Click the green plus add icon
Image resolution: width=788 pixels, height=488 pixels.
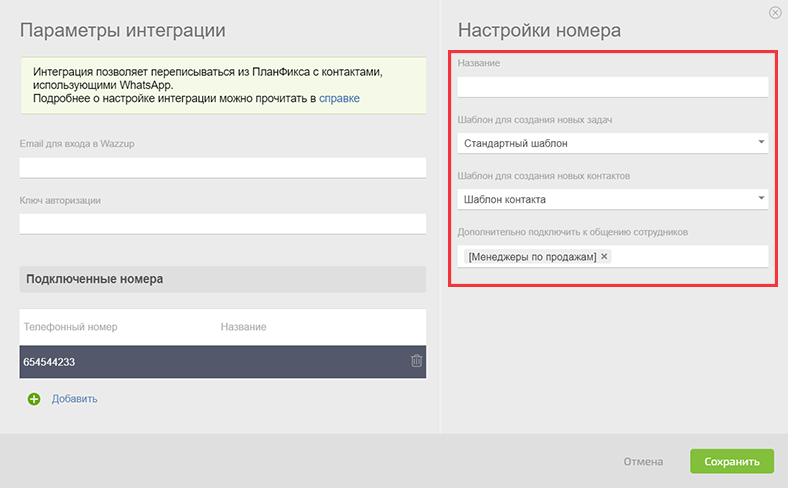tap(34, 399)
